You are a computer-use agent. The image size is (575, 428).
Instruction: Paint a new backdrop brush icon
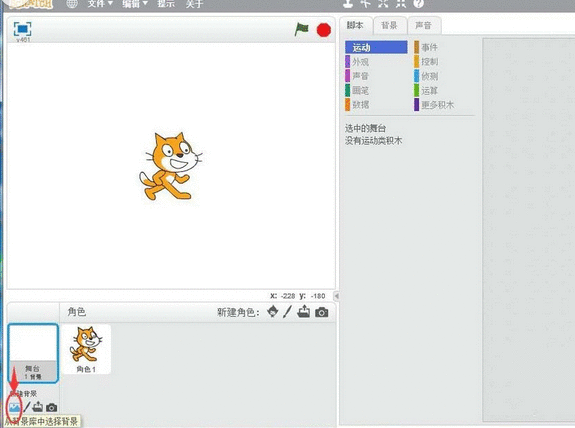[x=27, y=407]
